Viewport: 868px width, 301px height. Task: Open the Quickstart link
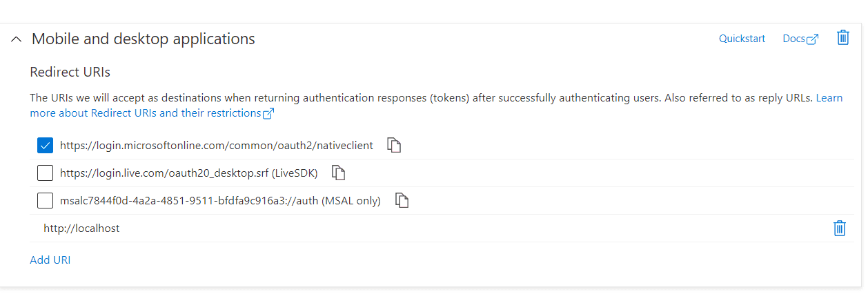point(742,39)
